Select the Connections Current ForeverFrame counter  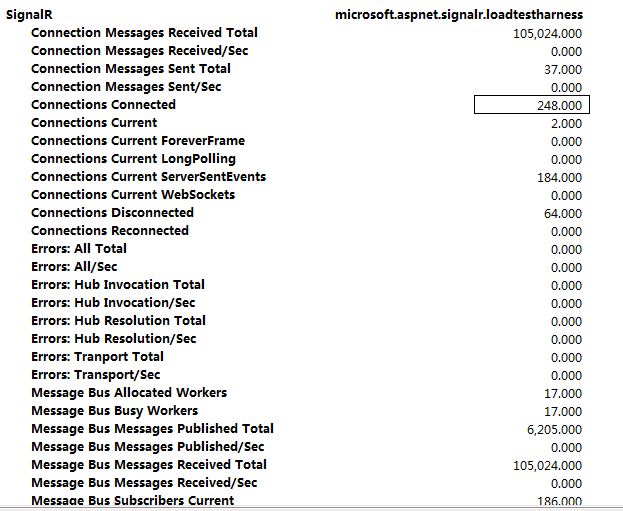pyautogui.click(x=138, y=141)
